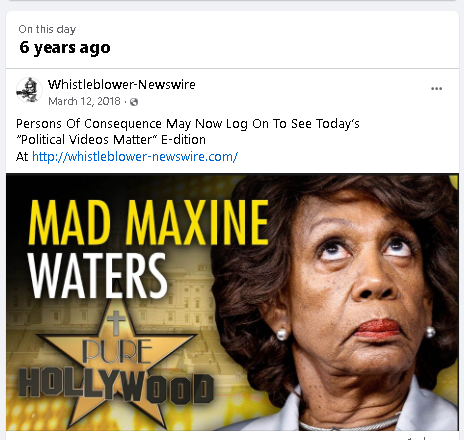Click the yellow MAD MAXINE headline text
This screenshot has width=464, height=440.
(148, 222)
